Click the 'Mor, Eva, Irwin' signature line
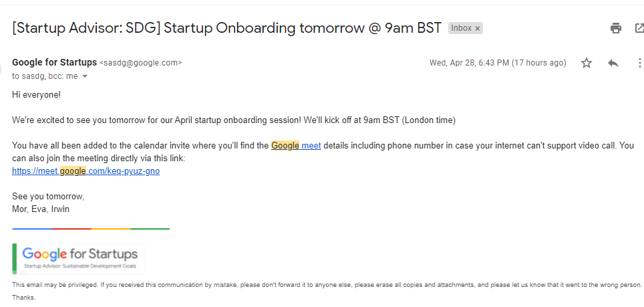The height and width of the screenshot is (307, 644). click(41, 209)
